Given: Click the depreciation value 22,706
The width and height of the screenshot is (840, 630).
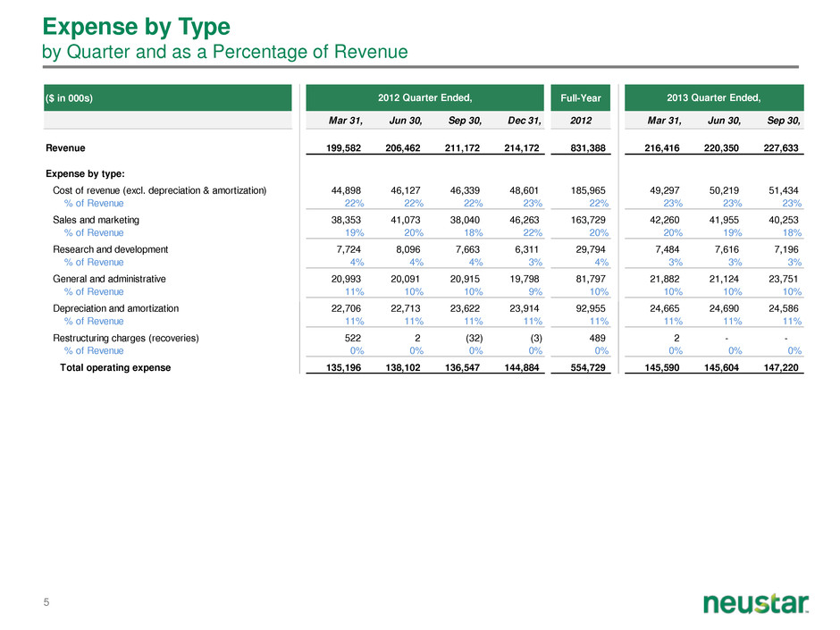Looking at the screenshot, I should tap(346, 308).
